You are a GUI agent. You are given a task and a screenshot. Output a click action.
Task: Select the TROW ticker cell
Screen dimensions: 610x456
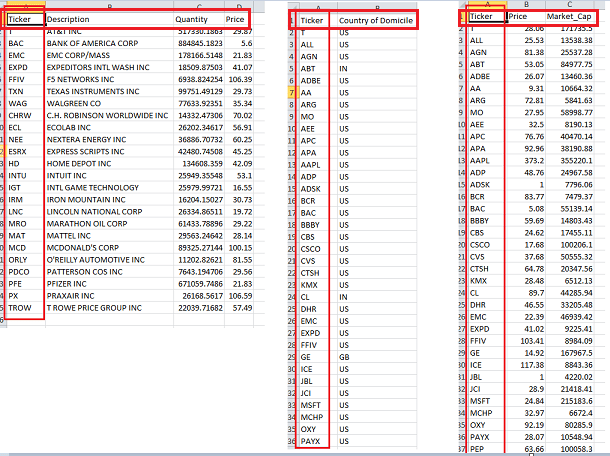pyautogui.click(x=26, y=308)
